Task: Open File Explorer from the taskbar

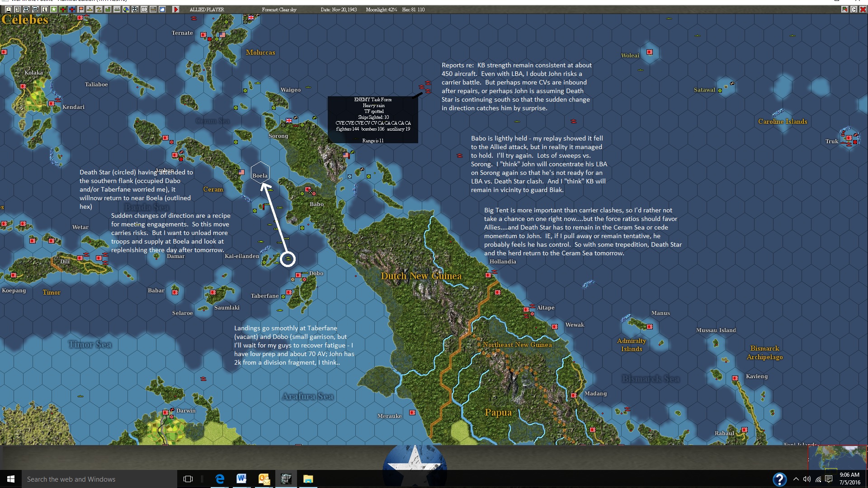Action: [x=308, y=479]
